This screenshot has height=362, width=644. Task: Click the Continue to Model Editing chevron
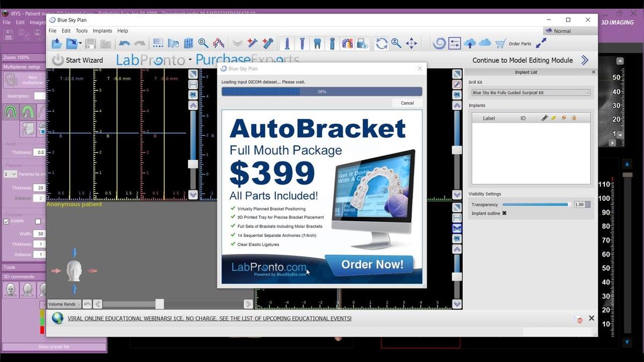[x=584, y=60]
